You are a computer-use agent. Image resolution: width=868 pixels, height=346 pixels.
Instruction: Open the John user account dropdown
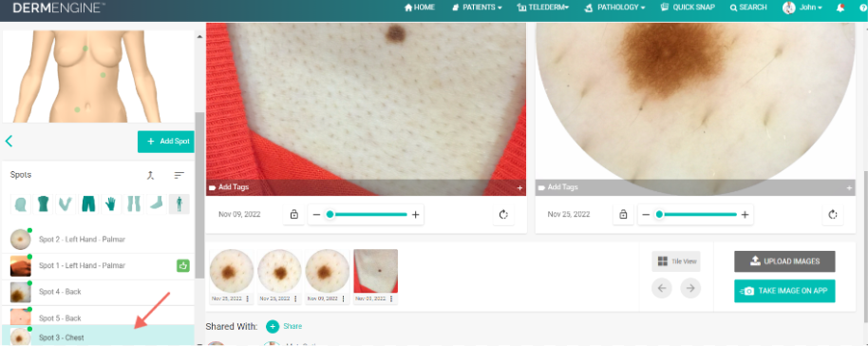tap(802, 8)
